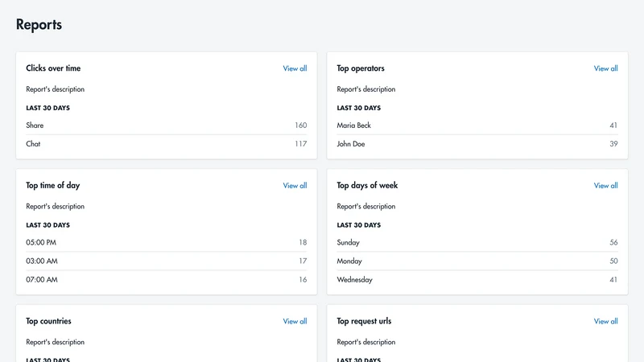Select the Chat row in Clicks over time
Viewport: 644px width, 362px height.
[x=167, y=144]
